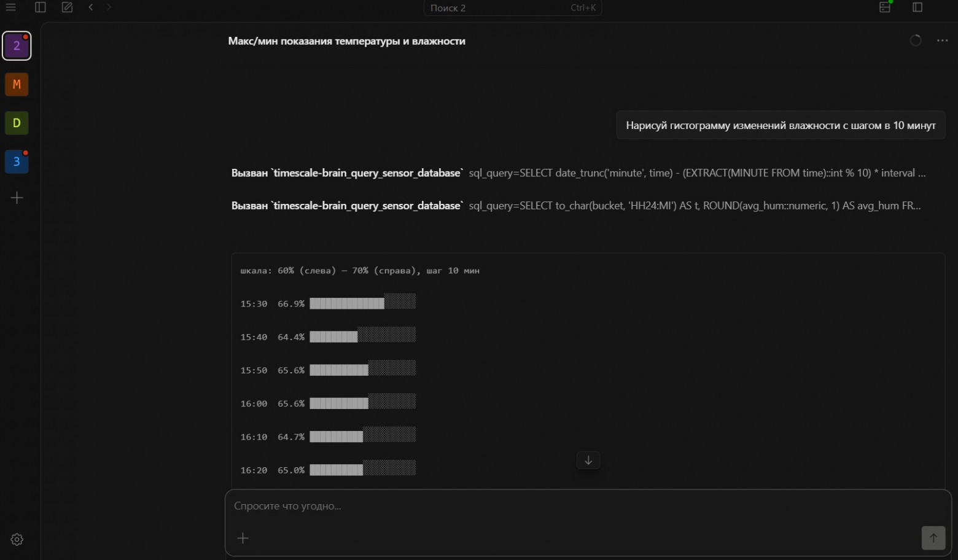This screenshot has width=958, height=560.
Task: Go back with the left arrow
Action: point(91,7)
